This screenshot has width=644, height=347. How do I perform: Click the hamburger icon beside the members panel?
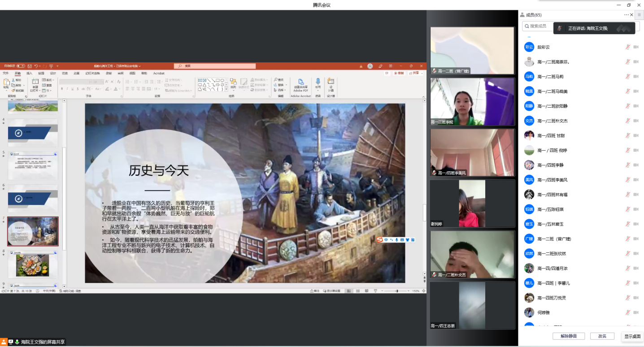pyautogui.click(x=639, y=15)
